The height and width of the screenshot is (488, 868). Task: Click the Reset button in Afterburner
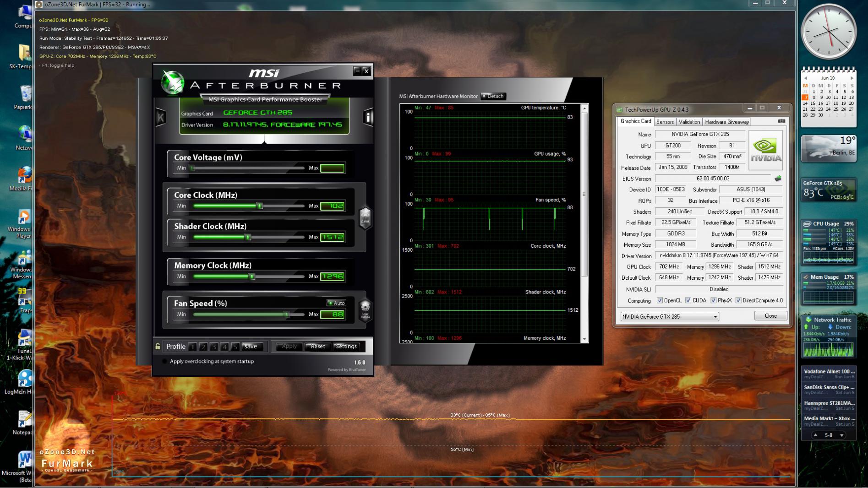coord(318,347)
